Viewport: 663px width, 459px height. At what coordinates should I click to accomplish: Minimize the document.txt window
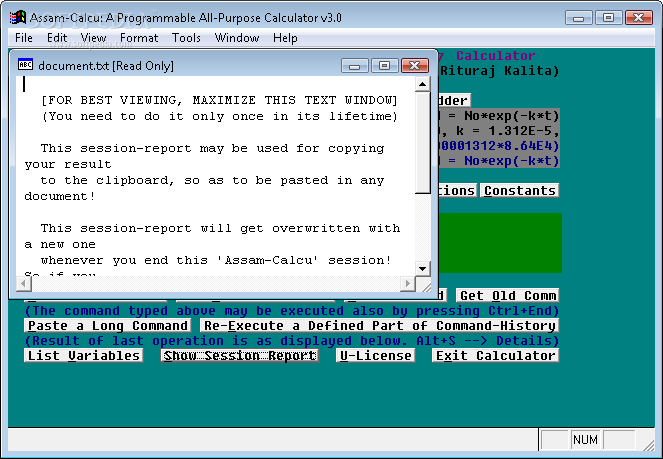pos(355,66)
